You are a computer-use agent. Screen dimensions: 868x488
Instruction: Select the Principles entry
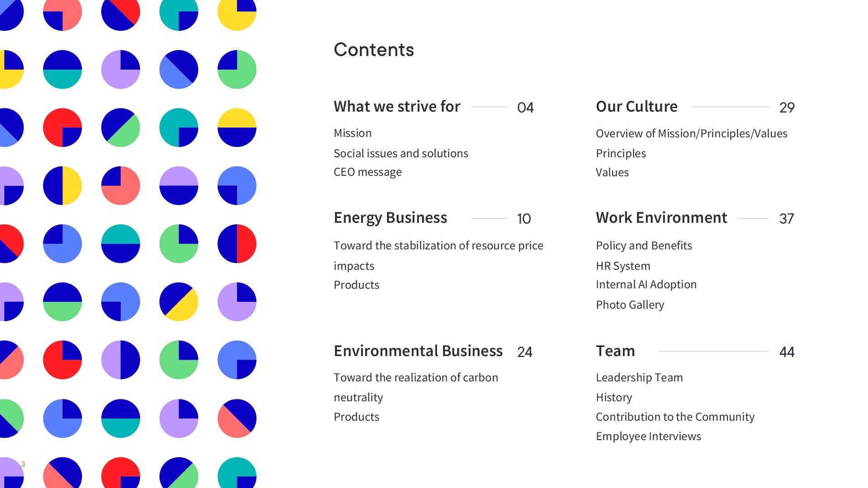pos(620,154)
